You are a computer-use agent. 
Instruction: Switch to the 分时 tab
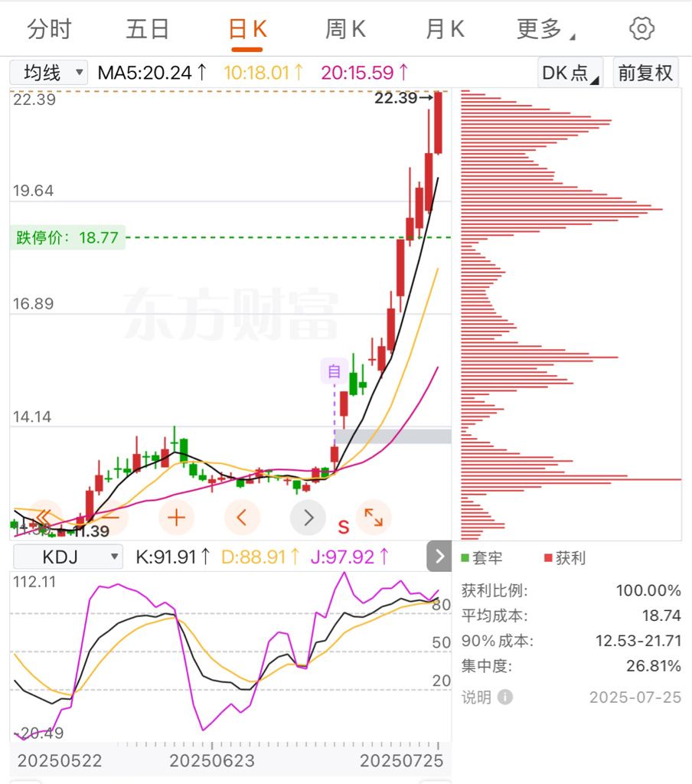click(49, 29)
